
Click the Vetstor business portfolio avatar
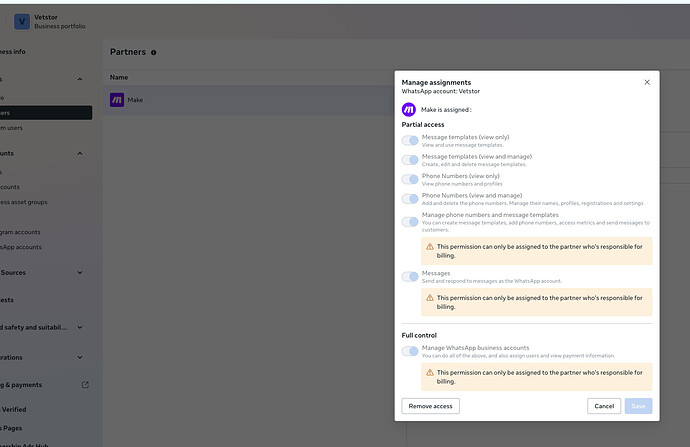click(22, 21)
